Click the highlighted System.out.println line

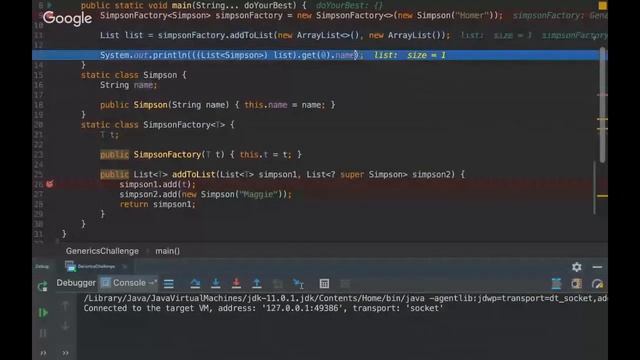tap(320, 55)
